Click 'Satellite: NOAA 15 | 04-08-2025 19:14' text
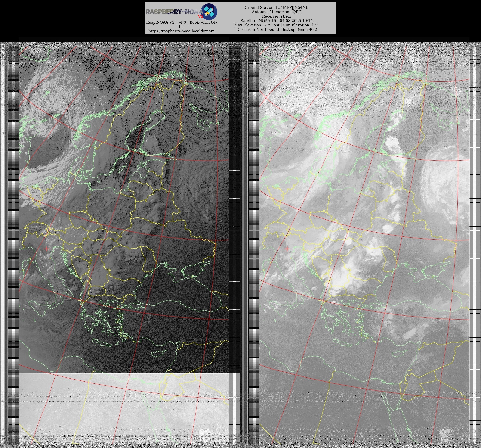The image size is (481, 448). point(277,21)
